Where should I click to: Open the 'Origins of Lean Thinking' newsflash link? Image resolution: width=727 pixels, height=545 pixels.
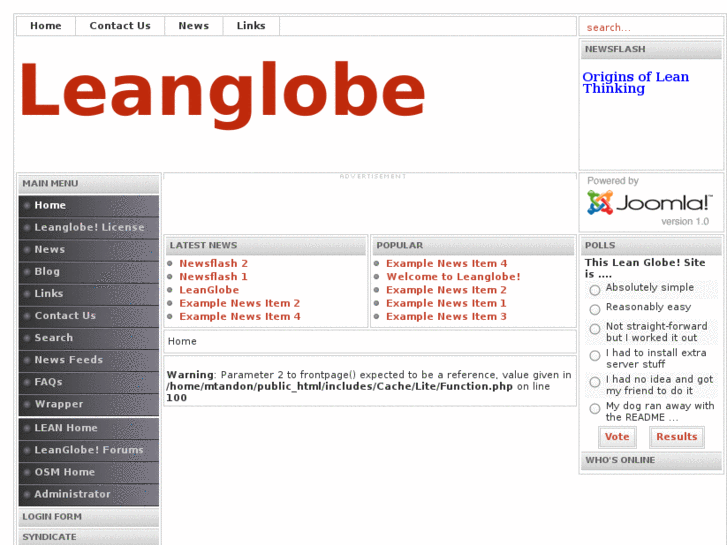636,83
